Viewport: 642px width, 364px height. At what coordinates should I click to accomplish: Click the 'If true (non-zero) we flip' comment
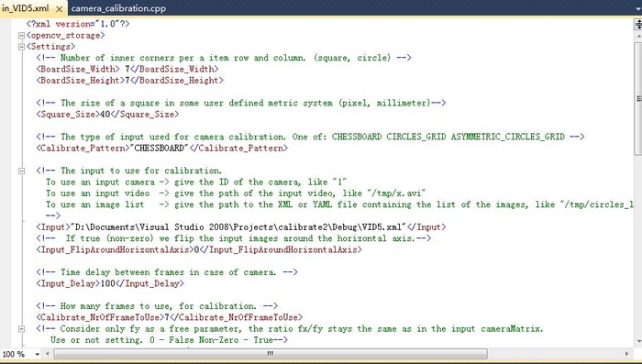tap(233, 238)
